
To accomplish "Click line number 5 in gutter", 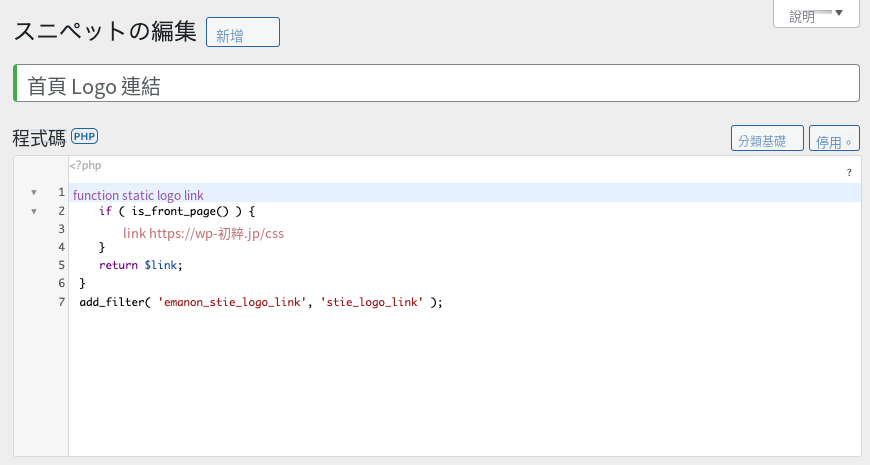I will [62, 265].
